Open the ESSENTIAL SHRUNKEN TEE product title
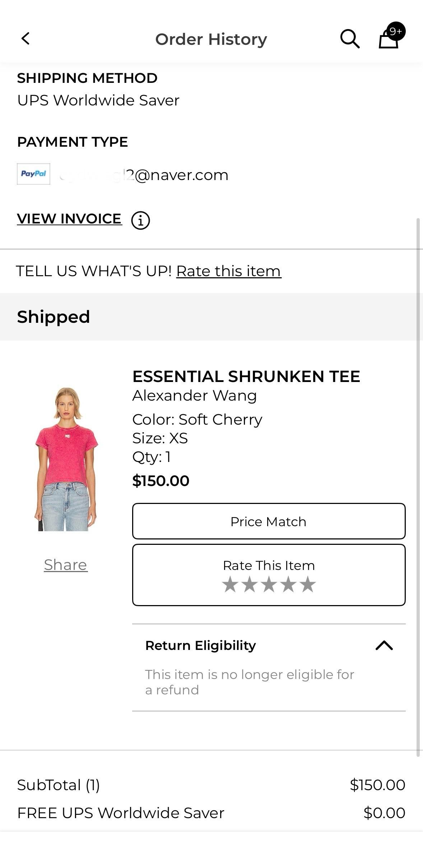This screenshot has width=423, height=868. click(246, 376)
